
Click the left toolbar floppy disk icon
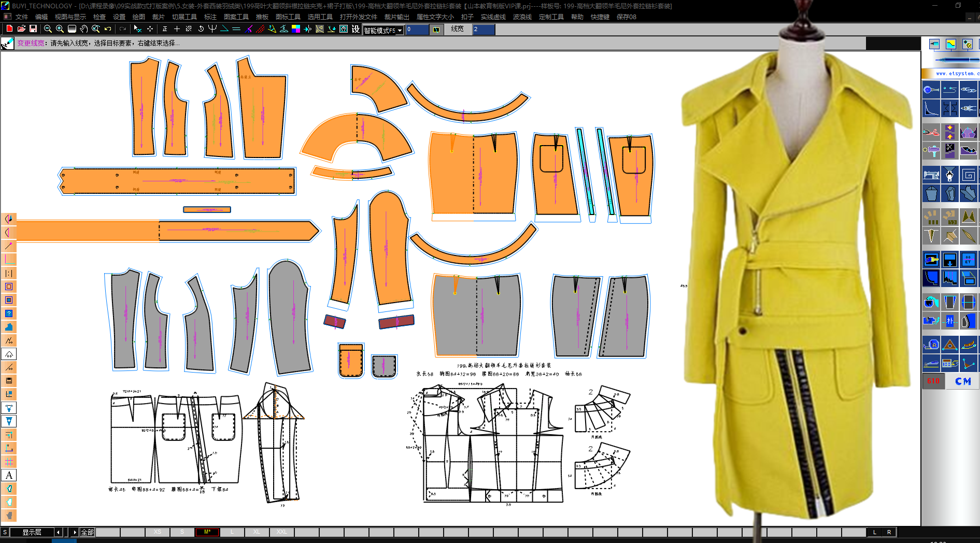(9, 381)
